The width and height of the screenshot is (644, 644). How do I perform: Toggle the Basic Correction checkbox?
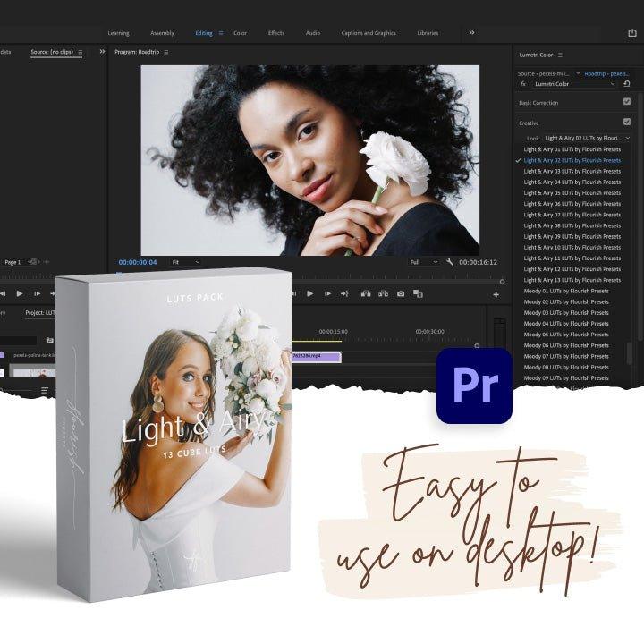coord(627,102)
